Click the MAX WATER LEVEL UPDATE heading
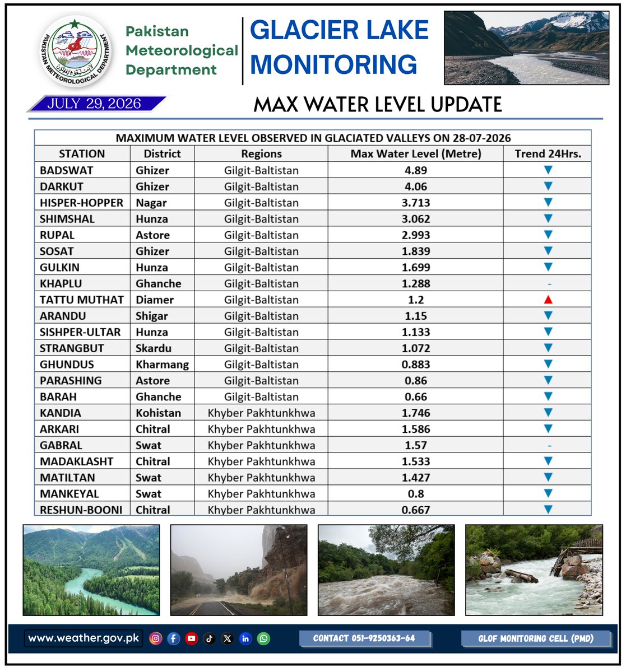The image size is (626, 672). [378, 105]
